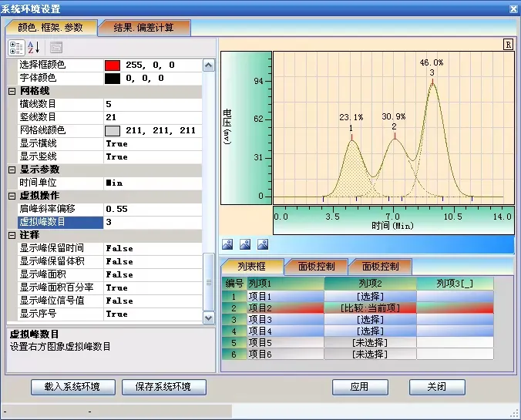
Task: Select the 选择框颜色 property label
Action: tap(60, 66)
